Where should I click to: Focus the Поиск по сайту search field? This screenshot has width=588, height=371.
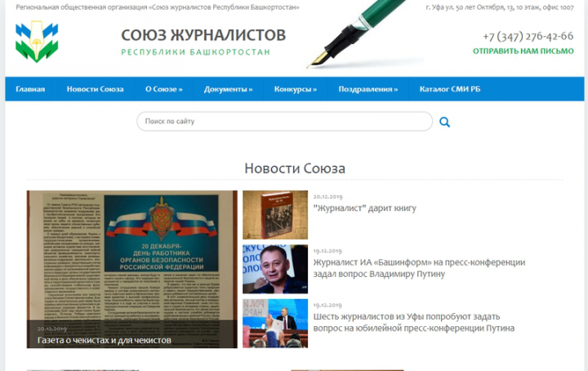284,121
